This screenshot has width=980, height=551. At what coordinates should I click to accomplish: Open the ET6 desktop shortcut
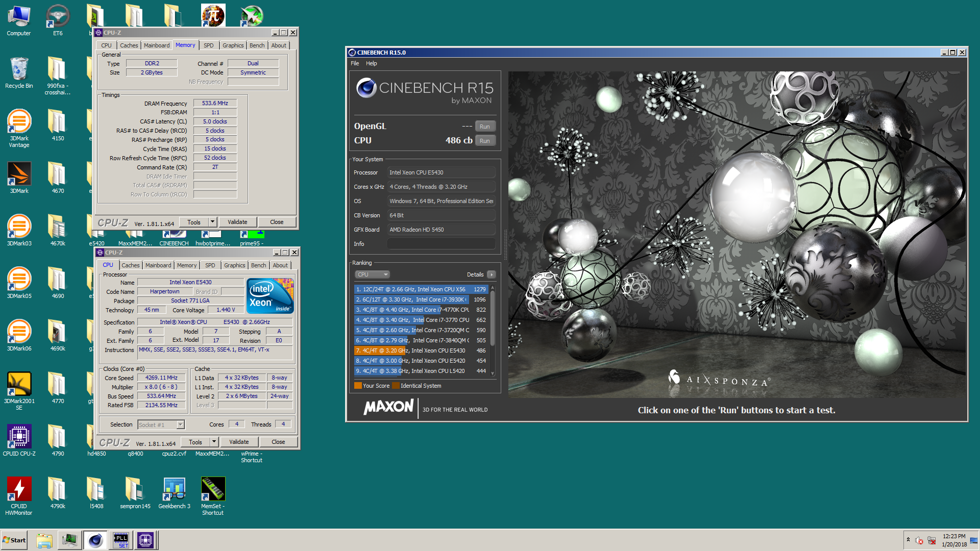[58, 20]
